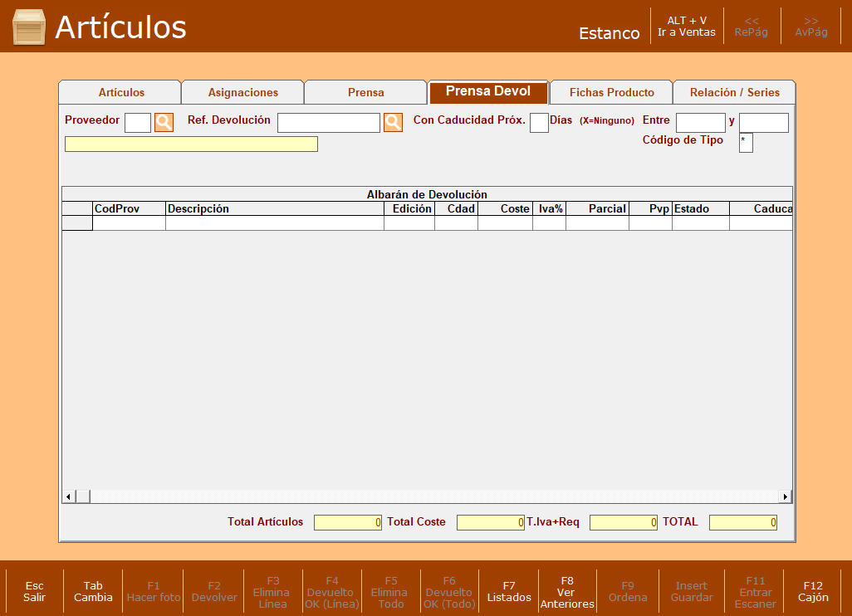This screenshot has width=852, height=616.
Task: Click the F1 Hacer foto button
Action: [x=154, y=592]
